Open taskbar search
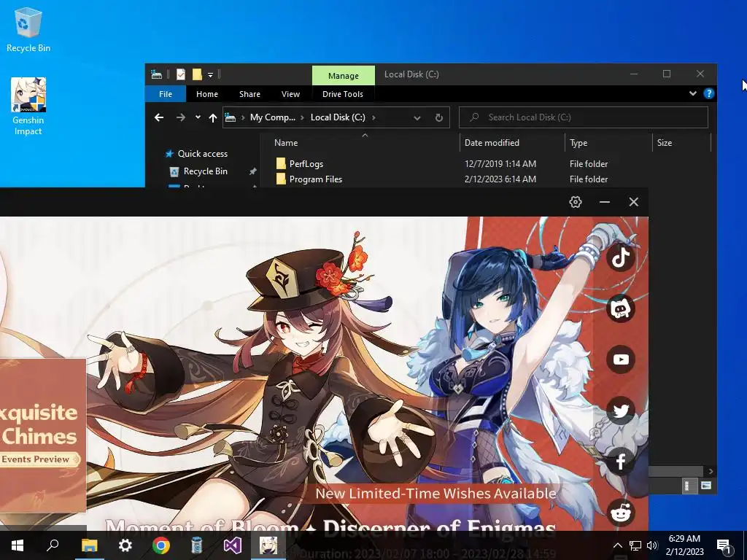The image size is (747, 560). click(53, 545)
